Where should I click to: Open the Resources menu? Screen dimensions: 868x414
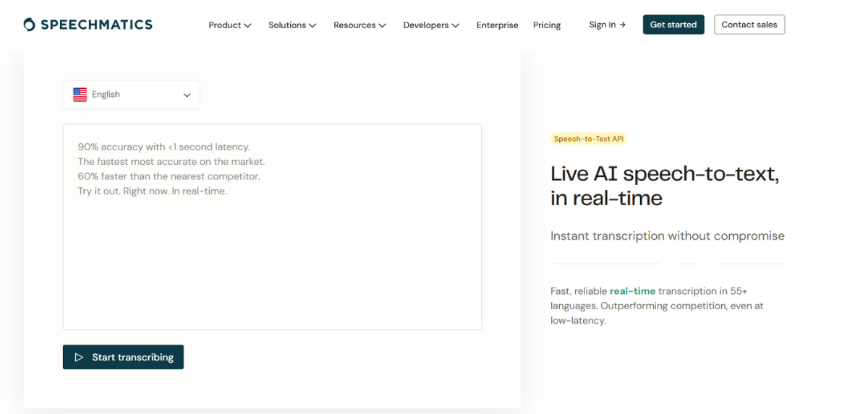point(359,25)
